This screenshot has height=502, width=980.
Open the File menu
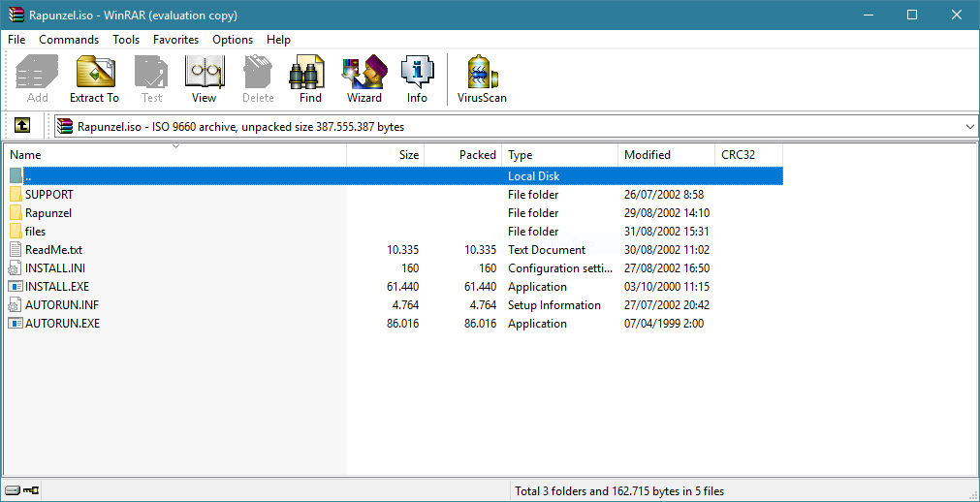tap(16, 40)
